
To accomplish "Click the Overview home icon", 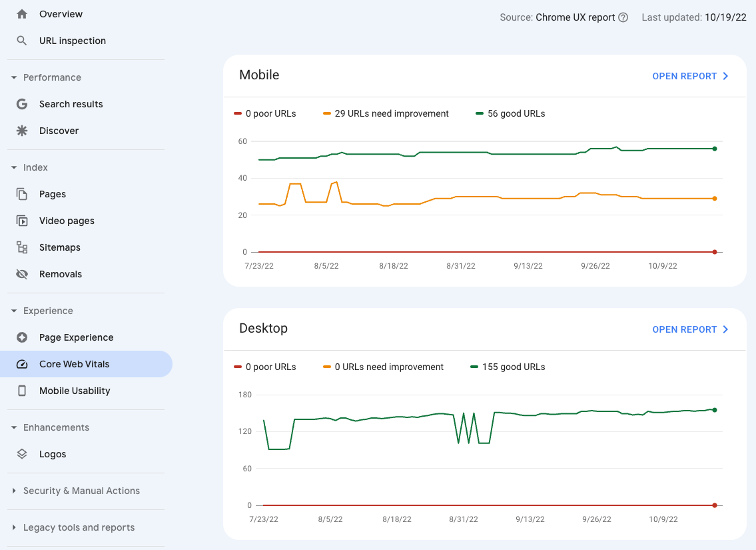I will 22,14.
